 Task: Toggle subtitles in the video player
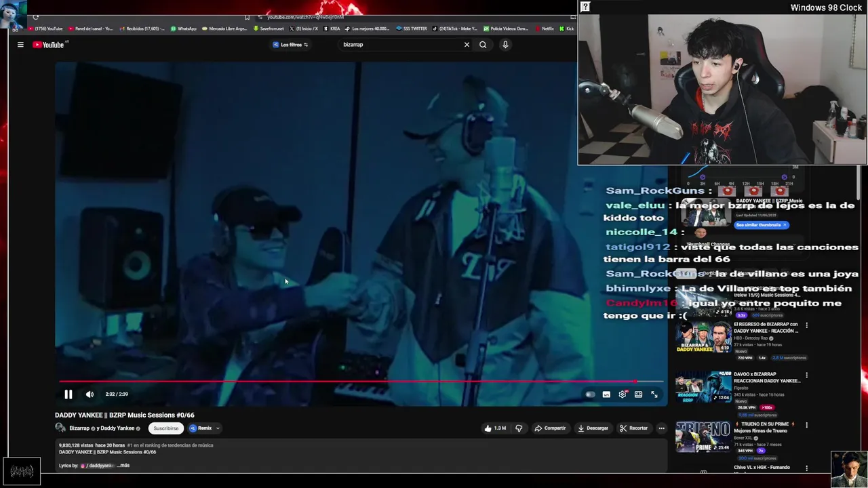point(606,394)
